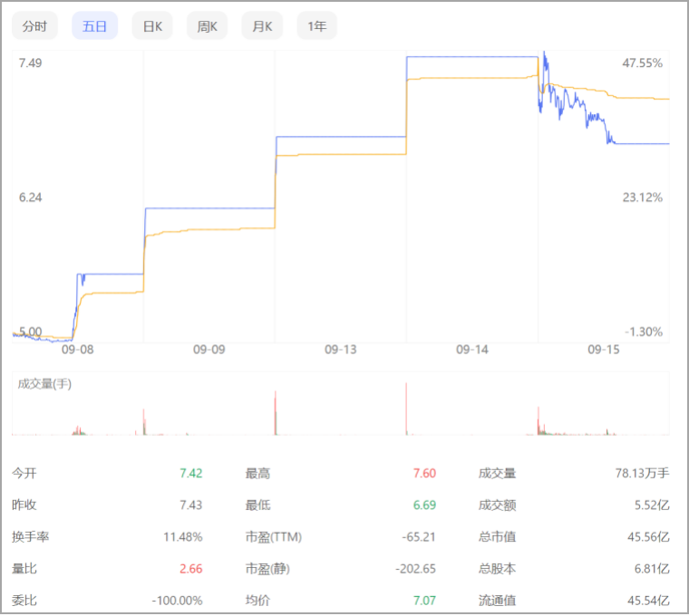
Task: Click the 47.55% percentage axis label
Action: tap(642, 63)
